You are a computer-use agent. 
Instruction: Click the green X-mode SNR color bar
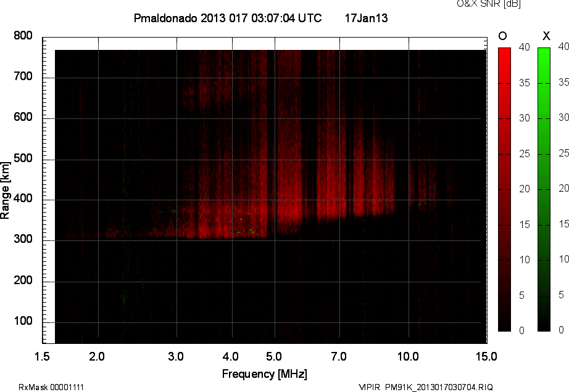(x=544, y=189)
